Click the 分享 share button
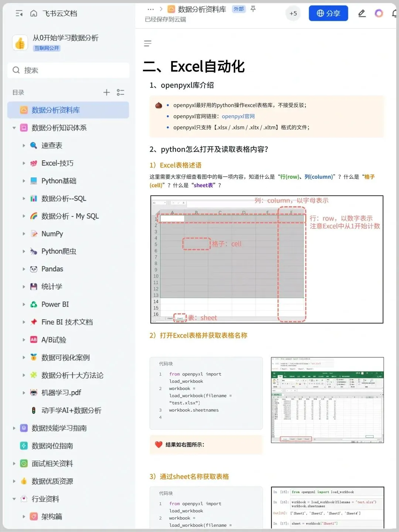 [x=328, y=13]
